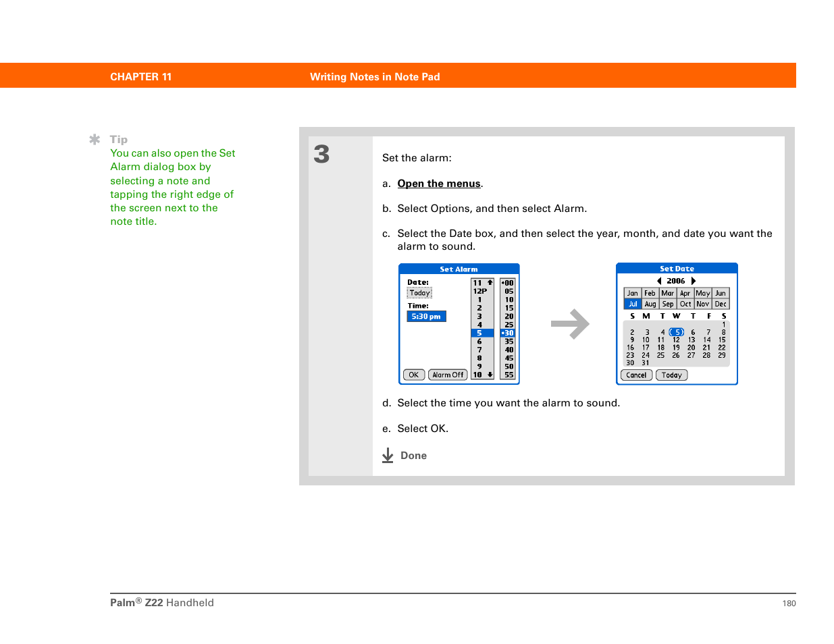
Task: Click the Set Date dialog title
Action: pos(677,269)
